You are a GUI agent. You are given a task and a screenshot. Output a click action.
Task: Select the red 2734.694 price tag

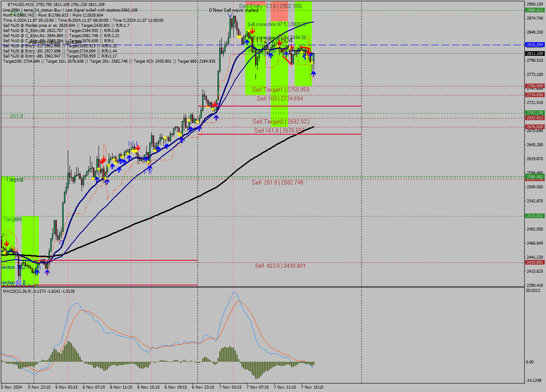click(x=535, y=95)
